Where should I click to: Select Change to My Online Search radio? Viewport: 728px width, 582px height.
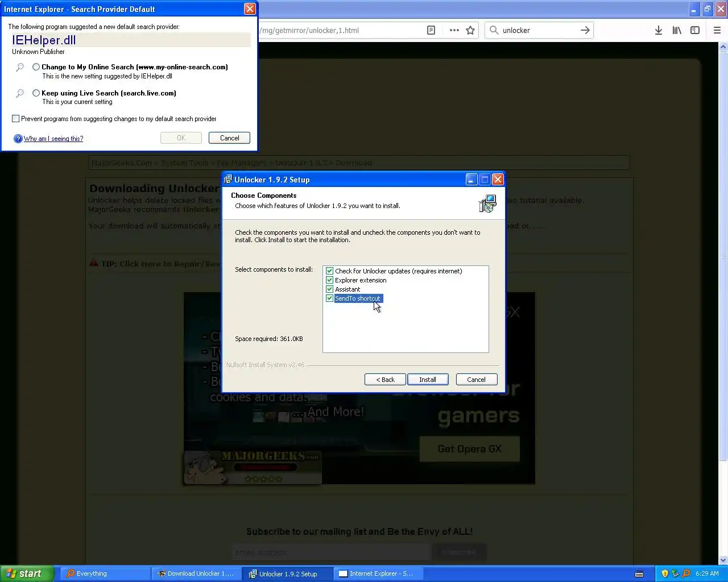(x=36, y=67)
